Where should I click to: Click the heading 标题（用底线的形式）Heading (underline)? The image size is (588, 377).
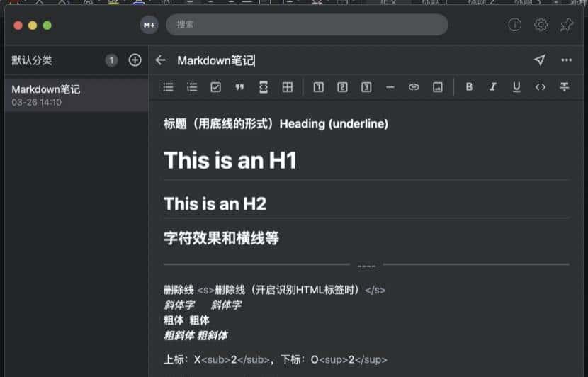point(276,124)
